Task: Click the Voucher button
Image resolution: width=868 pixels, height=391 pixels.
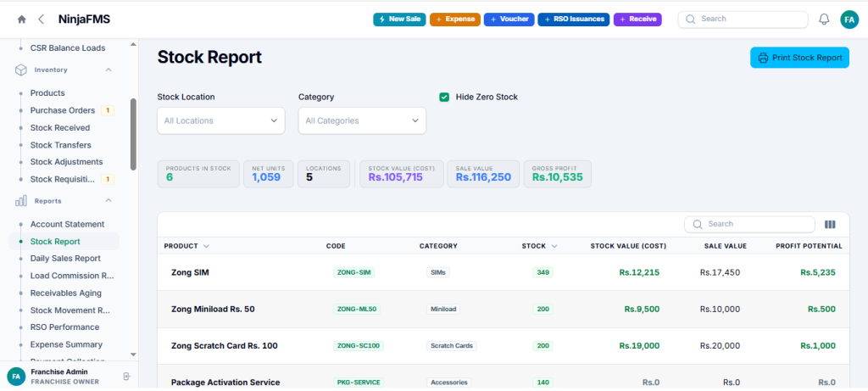Action: 509,20
